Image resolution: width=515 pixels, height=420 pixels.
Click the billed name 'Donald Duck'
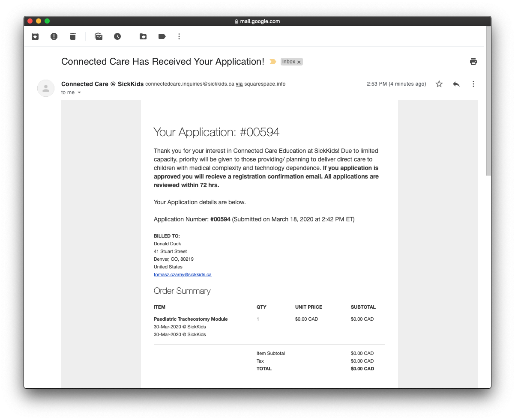point(168,244)
